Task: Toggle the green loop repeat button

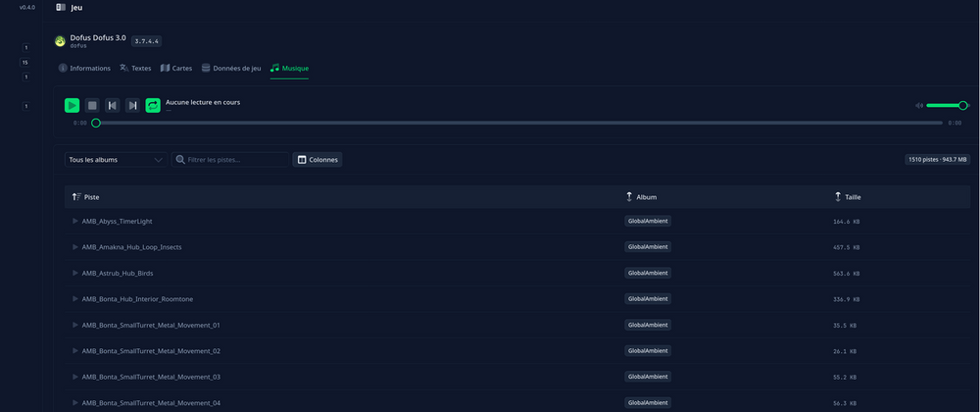Action: [153, 105]
